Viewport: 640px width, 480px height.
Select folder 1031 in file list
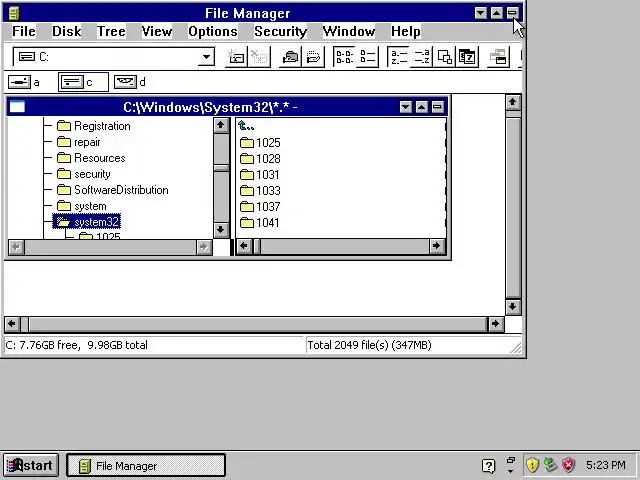point(260,174)
